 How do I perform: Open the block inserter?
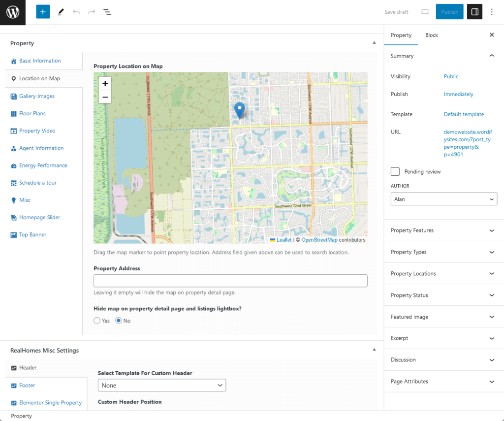pos(43,11)
